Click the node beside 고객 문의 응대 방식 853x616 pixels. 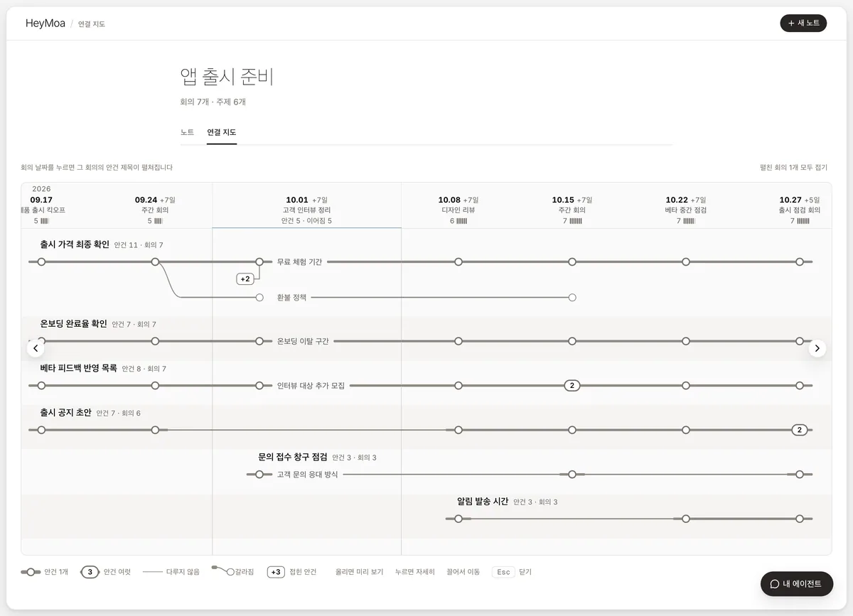pyautogui.click(x=259, y=474)
